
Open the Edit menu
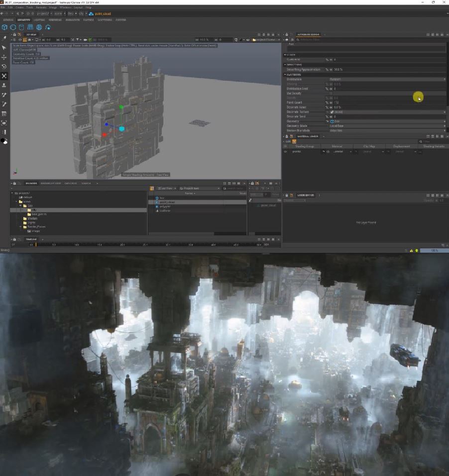pyautogui.click(x=10, y=7)
